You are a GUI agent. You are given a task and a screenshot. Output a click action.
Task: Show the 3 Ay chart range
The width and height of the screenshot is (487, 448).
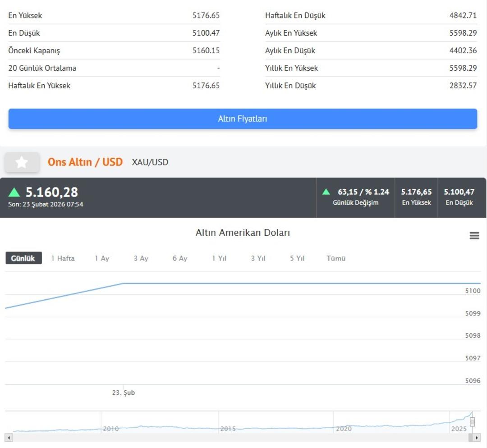point(141,258)
